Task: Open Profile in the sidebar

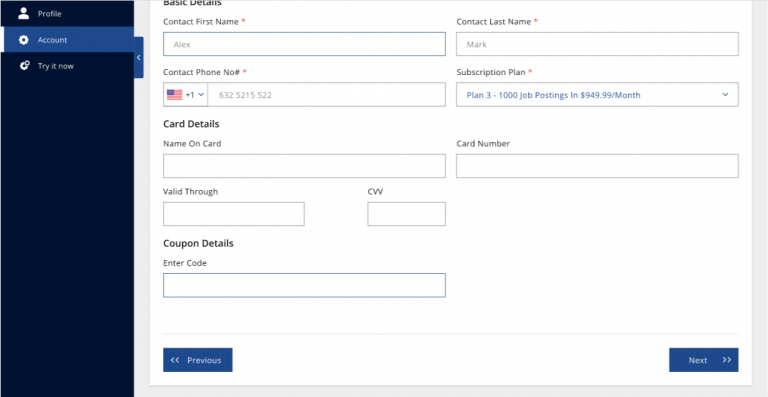Action: (67, 13)
